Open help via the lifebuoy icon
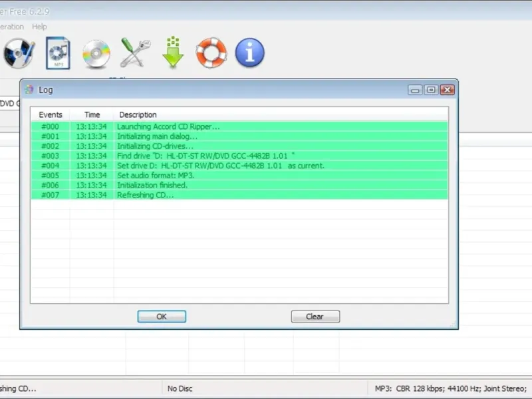532x399 pixels. [211, 53]
